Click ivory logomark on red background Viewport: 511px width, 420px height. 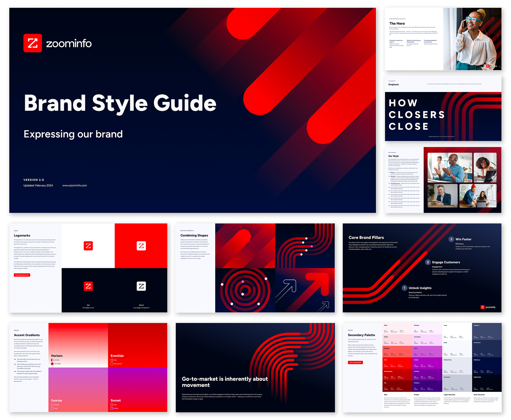[141, 246]
